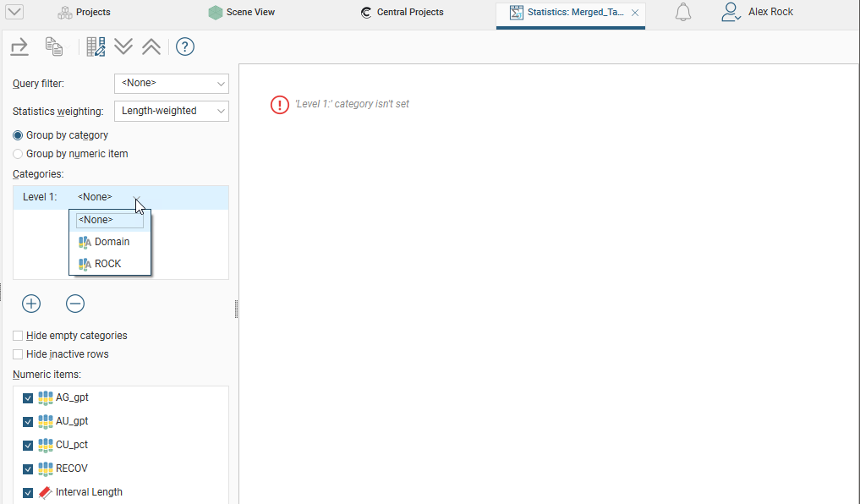This screenshot has height=504, width=860.
Task: Select Group by numeric item option
Action: pos(18,154)
